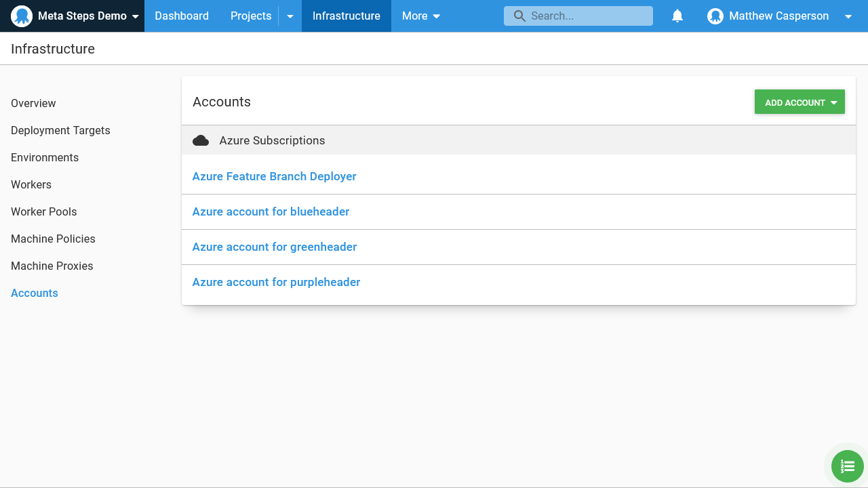Expand the More menu

[x=420, y=16]
